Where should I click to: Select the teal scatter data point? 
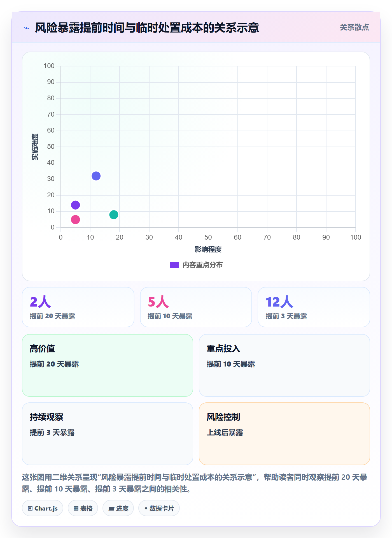pos(114,215)
